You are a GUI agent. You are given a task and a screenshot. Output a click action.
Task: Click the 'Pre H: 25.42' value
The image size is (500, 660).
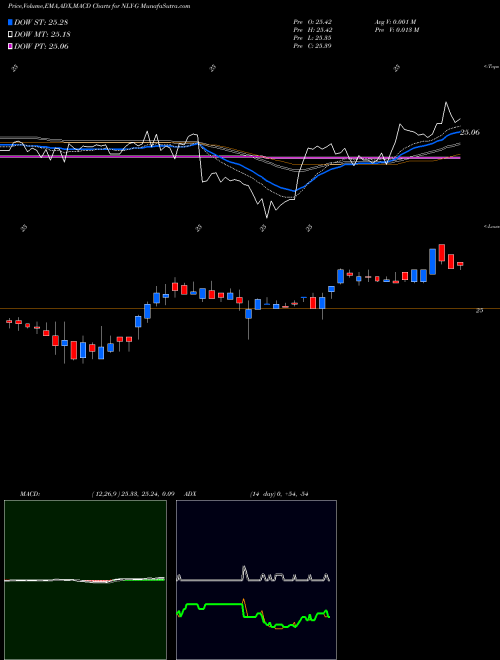click(x=313, y=30)
